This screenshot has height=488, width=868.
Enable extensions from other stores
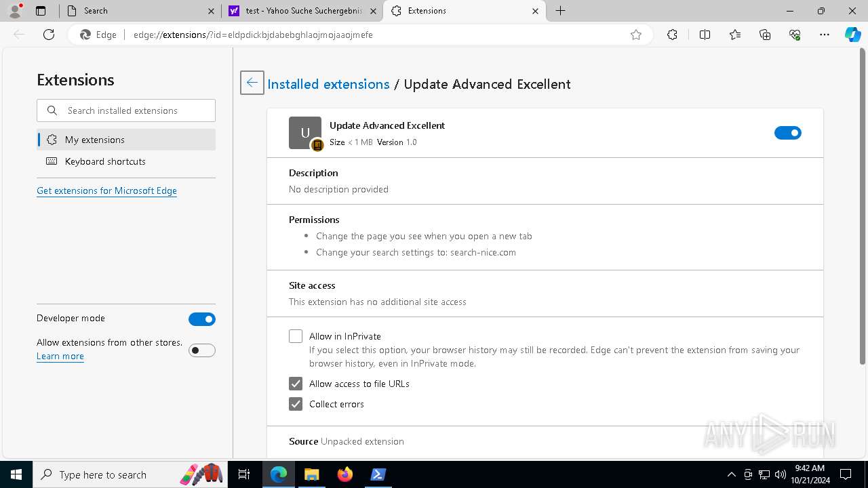(x=202, y=350)
